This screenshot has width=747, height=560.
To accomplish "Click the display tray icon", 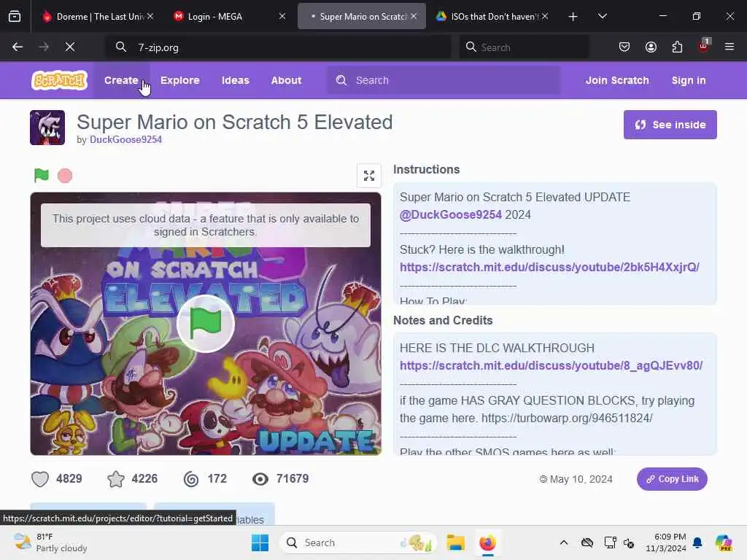I will click(611, 542).
